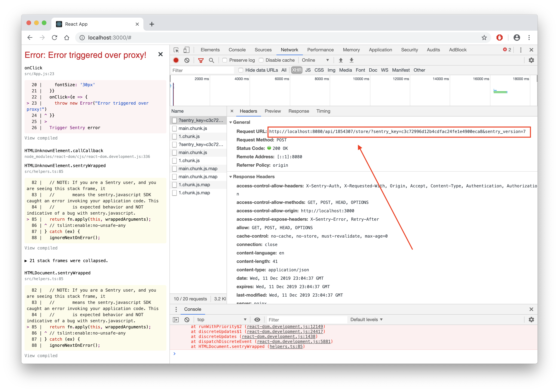Screen dimensions: 559x392
Task: Enable the Disable cache checkbox
Action: click(261, 60)
